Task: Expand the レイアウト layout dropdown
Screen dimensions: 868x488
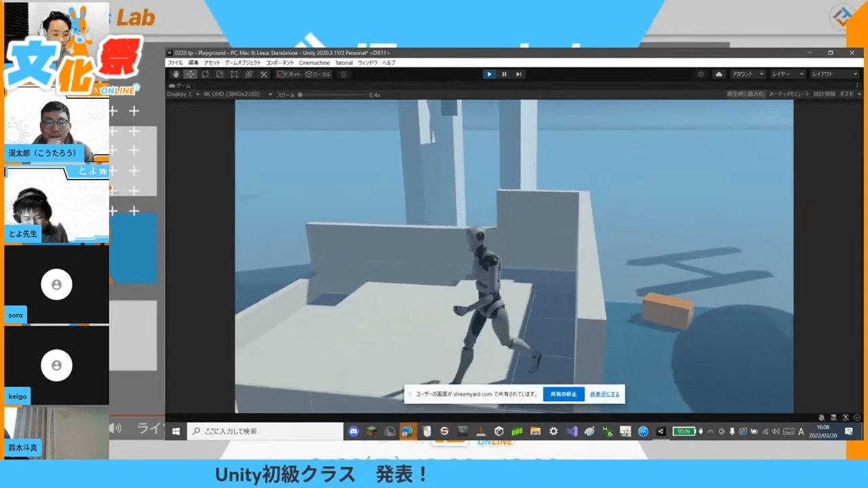Action: (835, 74)
